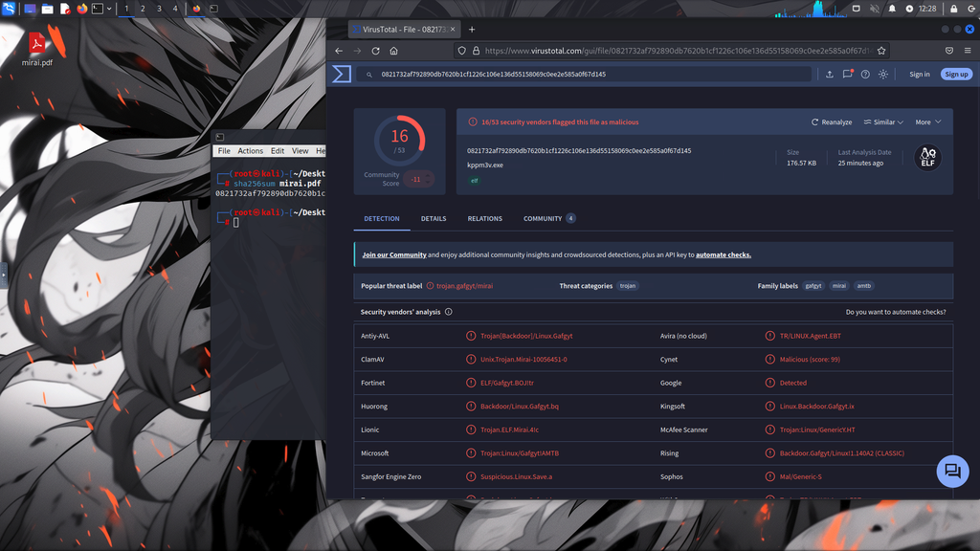Open the notifications bell icon
This screenshot has width=980, height=551.
tap(892, 9)
